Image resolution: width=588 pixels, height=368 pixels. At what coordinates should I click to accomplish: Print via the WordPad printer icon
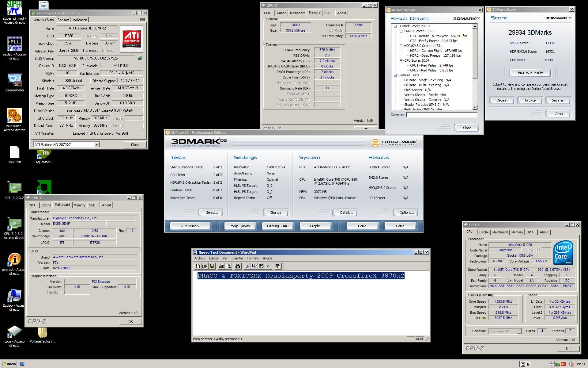tap(221, 266)
